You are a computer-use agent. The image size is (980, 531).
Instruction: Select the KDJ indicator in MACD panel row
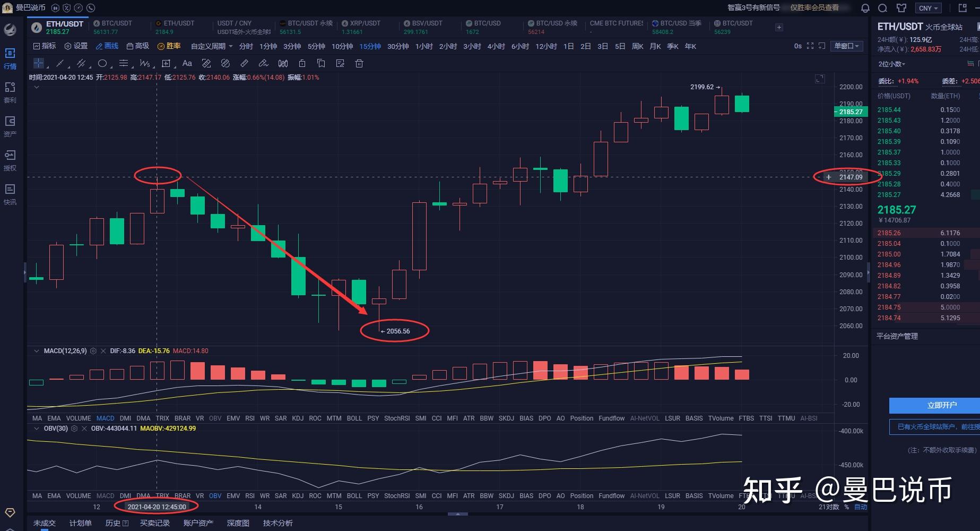pyautogui.click(x=298, y=418)
